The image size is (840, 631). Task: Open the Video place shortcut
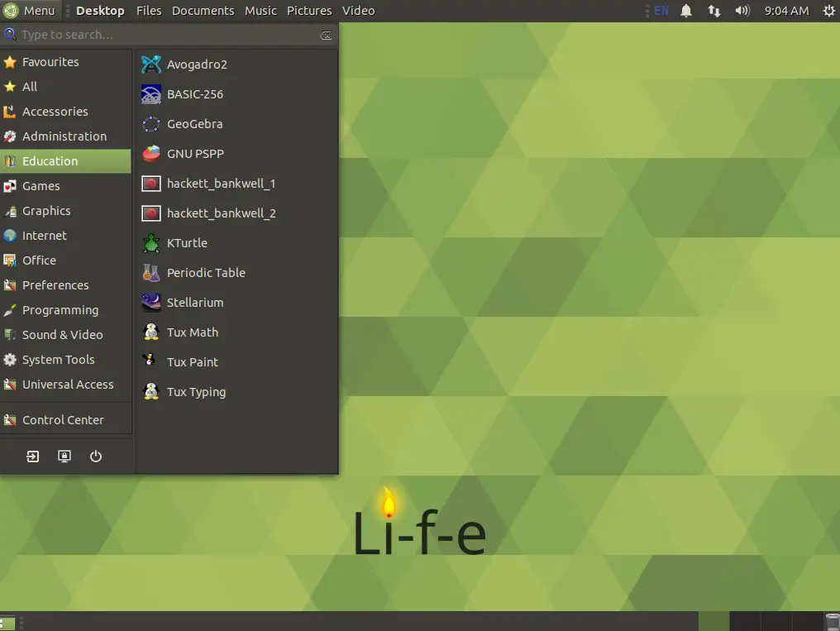pos(358,11)
